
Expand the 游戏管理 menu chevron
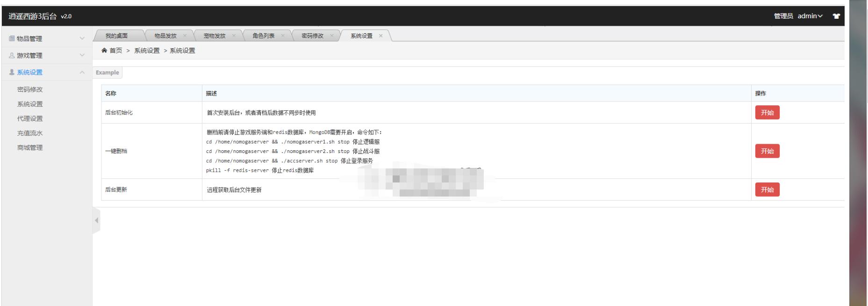point(82,56)
